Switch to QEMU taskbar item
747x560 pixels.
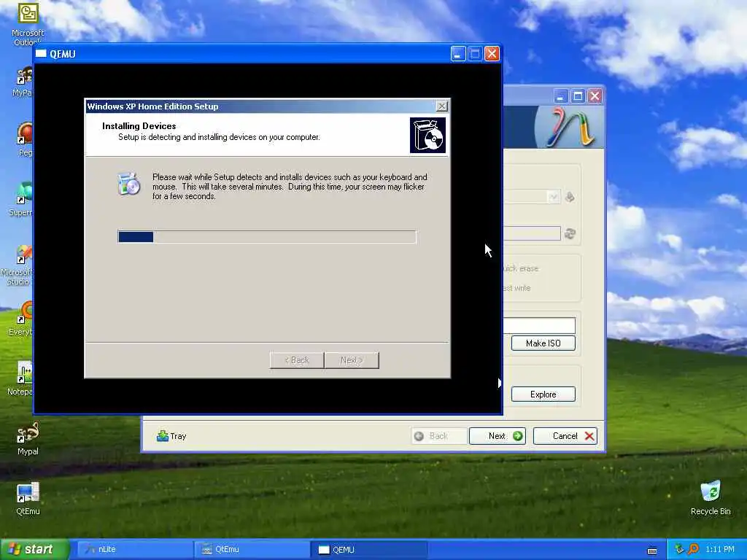pyautogui.click(x=368, y=550)
